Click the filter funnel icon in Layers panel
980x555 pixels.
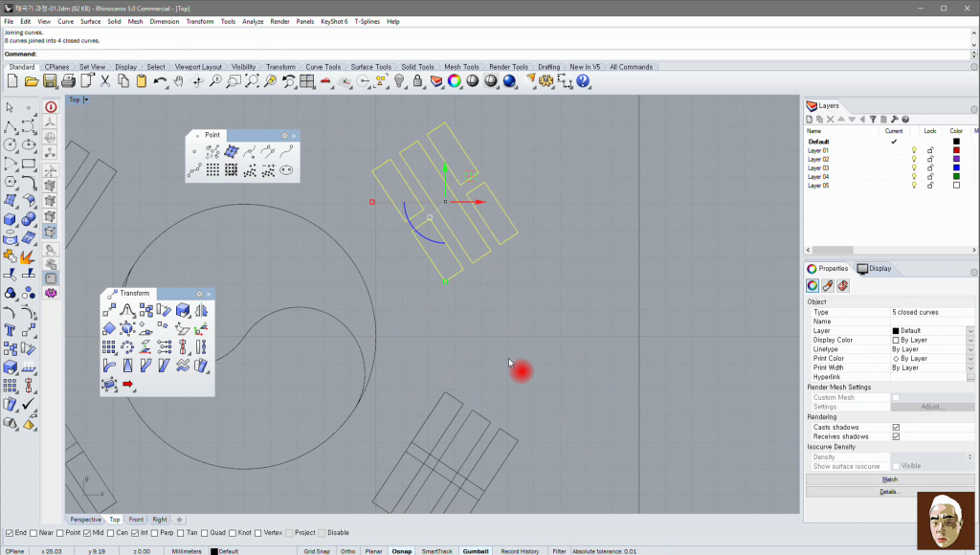click(x=873, y=120)
